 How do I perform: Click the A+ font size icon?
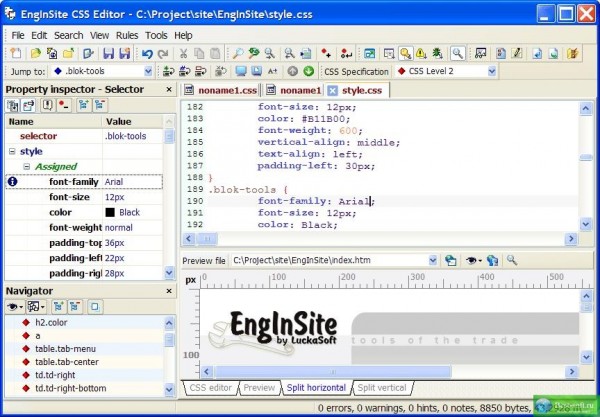coord(272,72)
